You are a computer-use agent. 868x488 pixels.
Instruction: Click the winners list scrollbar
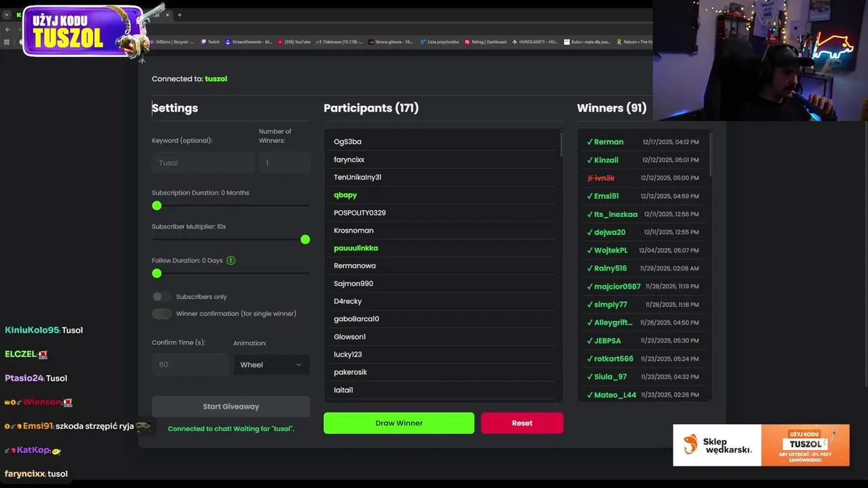click(710, 155)
